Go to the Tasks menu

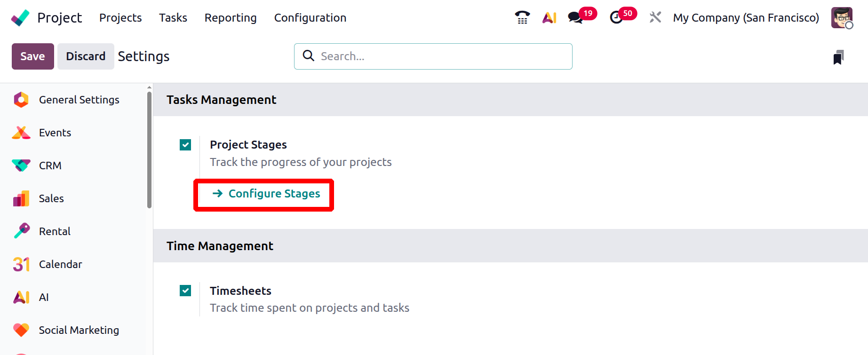tap(173, 18)
